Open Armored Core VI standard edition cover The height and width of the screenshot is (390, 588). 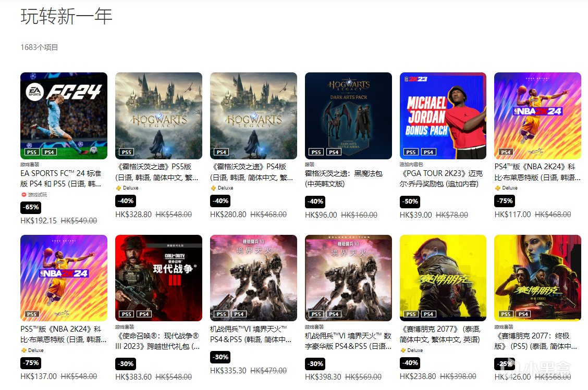tap(253, 278)
